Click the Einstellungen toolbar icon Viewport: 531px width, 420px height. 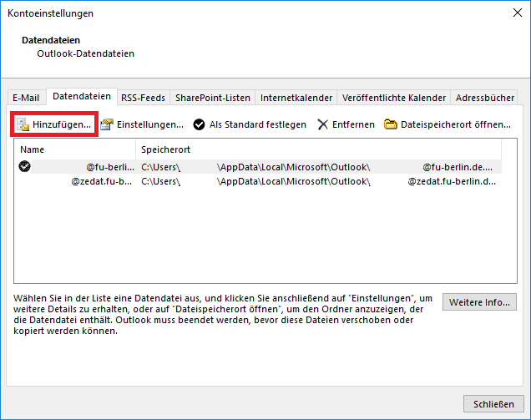107,124
